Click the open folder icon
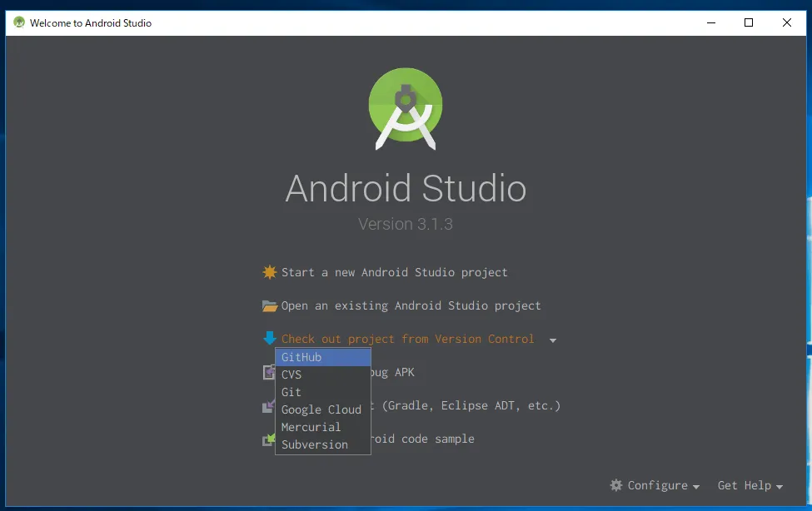This screenshot has width=812, height=511. [x=269, y=305]
